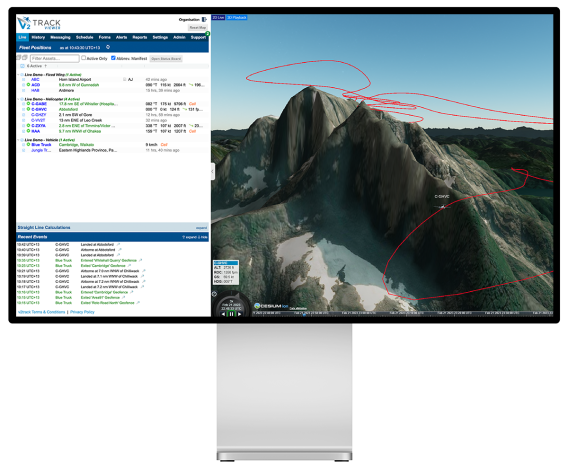Click the small icon next to AJ in the ABC row

click(x=124, y=79)
